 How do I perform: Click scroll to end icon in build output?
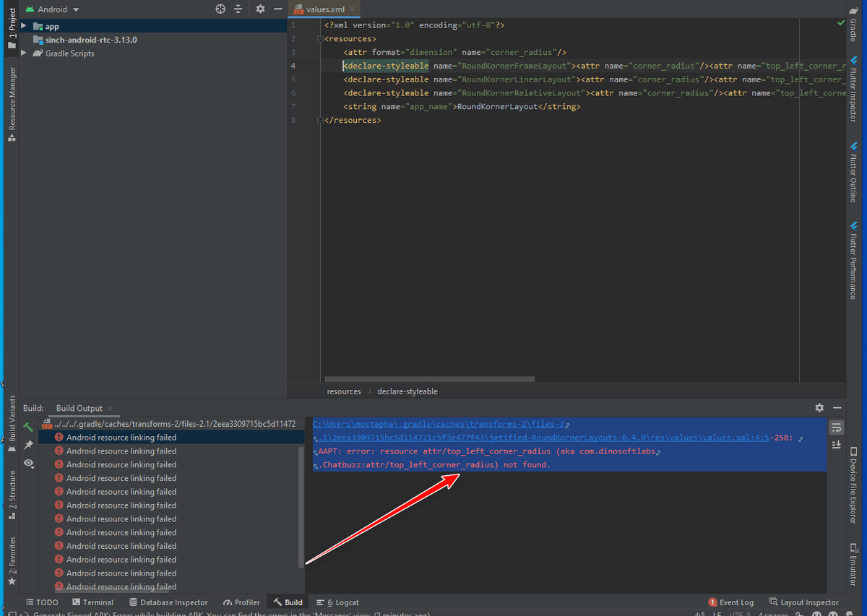[836, 444]
